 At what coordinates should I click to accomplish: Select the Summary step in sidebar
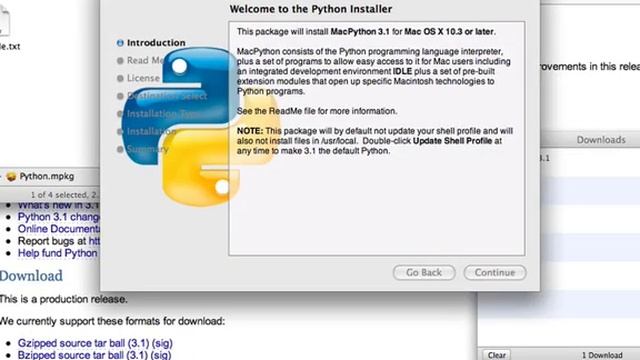(148, 149)
